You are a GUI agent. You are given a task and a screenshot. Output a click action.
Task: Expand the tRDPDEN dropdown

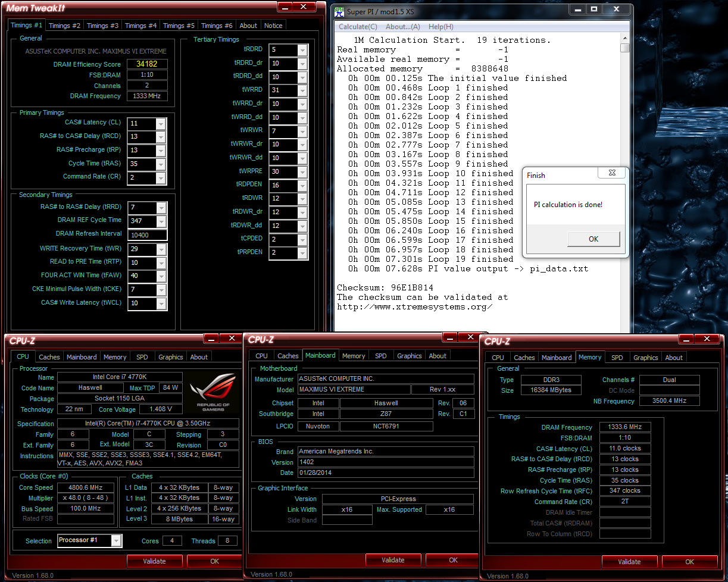302,185
